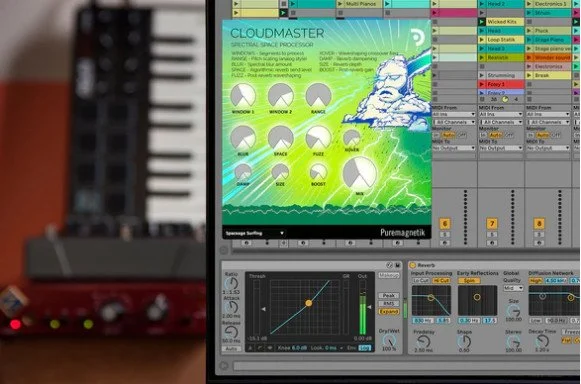
Task: Launch the Multi Pianos clip
Action: [x=340, y=4]
